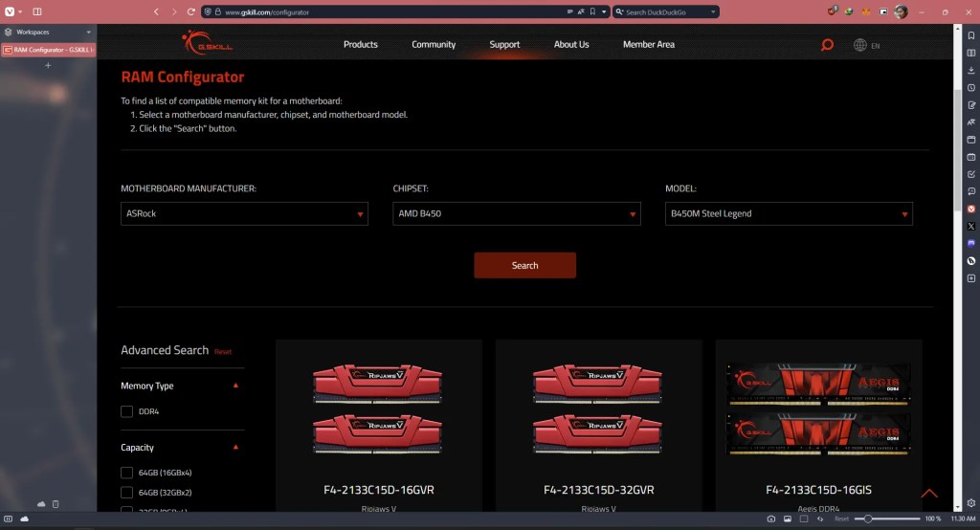980x530 pixels.
Task: Click the globe language icon
Action: click(x=859, y=45)
